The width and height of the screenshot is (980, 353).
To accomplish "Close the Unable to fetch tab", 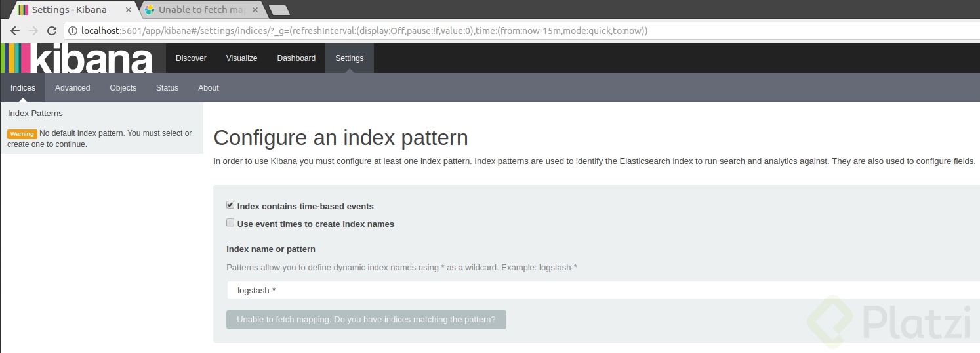I will (255, 10).
